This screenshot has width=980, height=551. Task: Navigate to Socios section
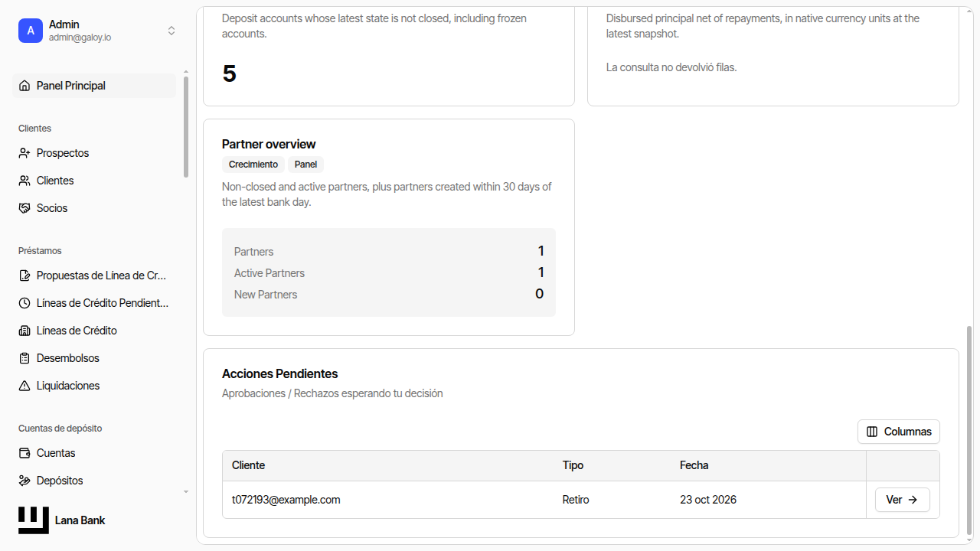[94, 208]
